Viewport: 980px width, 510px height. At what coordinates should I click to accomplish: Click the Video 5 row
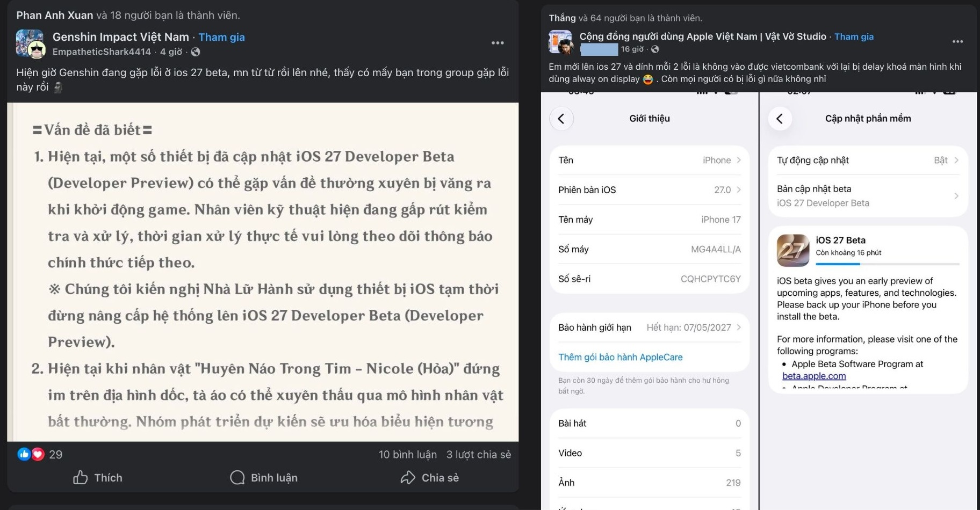[650, 453]
